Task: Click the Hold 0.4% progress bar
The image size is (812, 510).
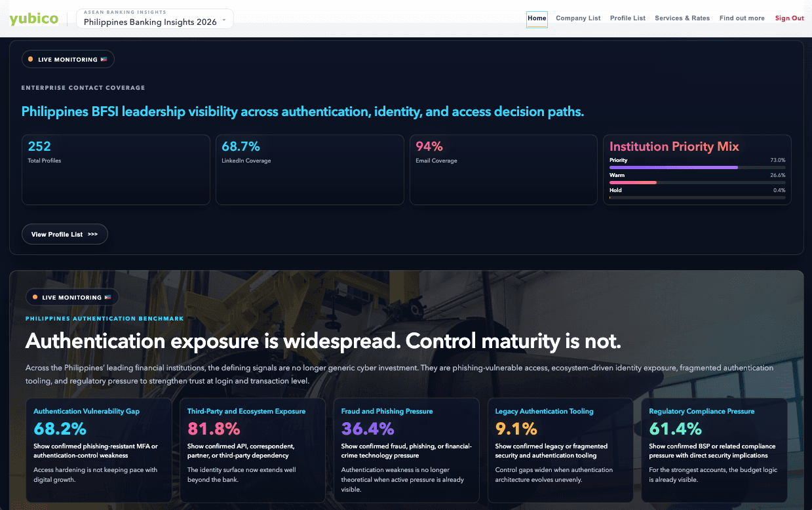Action: click(697, 197)
